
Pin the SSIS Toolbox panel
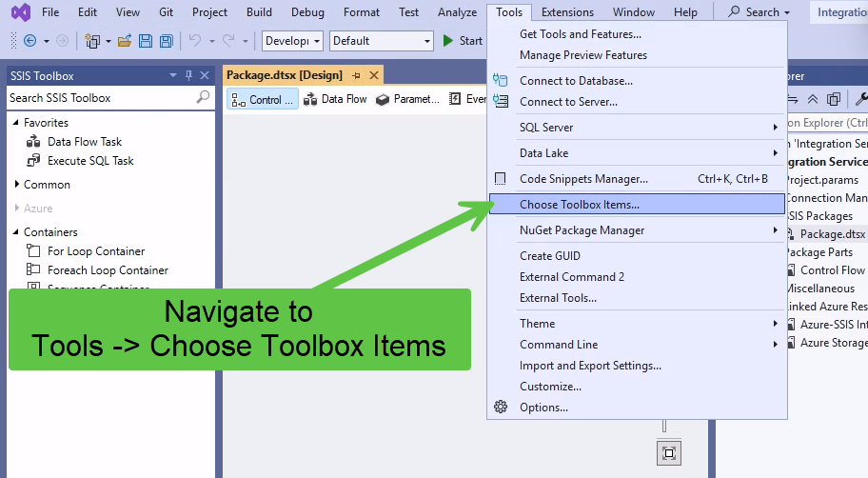pyautogui.click(x=188, y=75)
